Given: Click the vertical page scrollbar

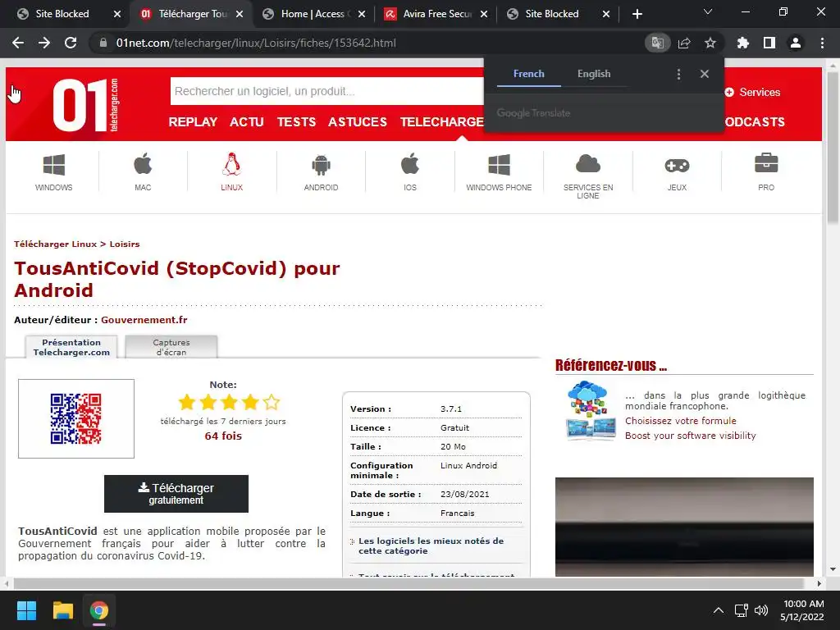Looking at the screenshot, I should 833,148.
